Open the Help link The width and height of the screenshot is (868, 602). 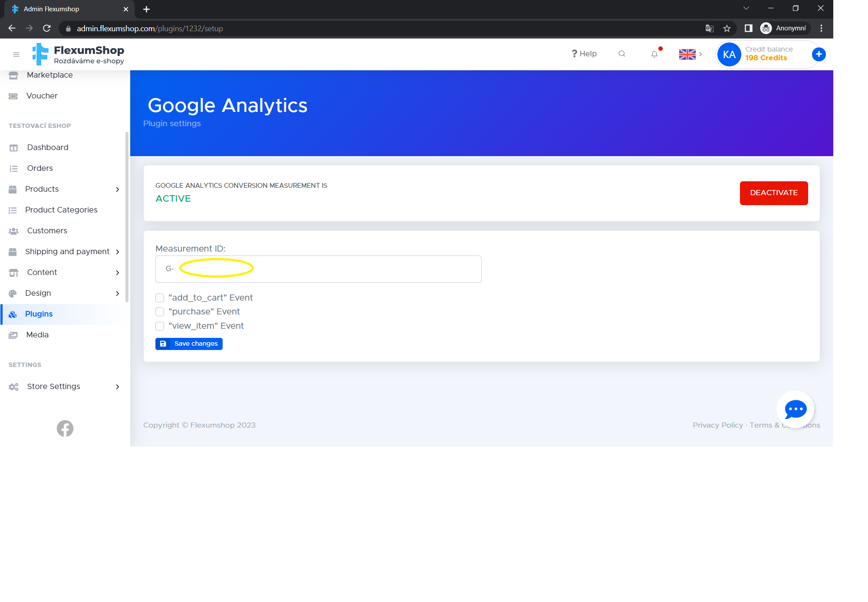coord(584,54)
